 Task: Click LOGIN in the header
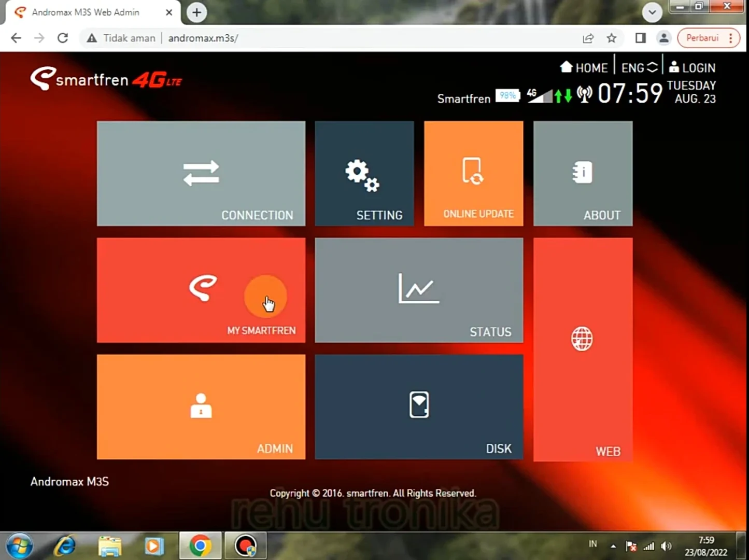pos(692,67)
